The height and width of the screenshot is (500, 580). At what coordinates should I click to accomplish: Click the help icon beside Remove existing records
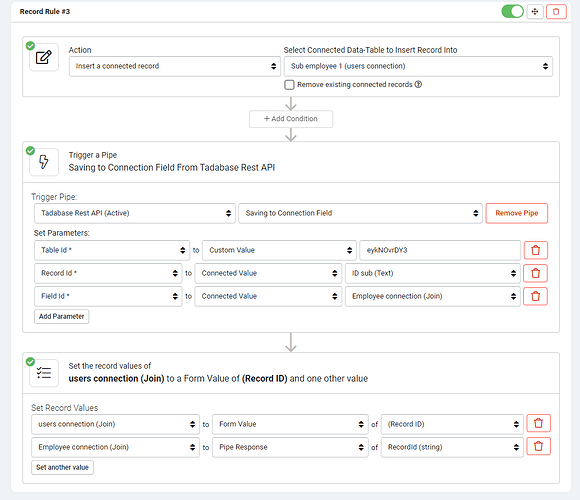418,84
